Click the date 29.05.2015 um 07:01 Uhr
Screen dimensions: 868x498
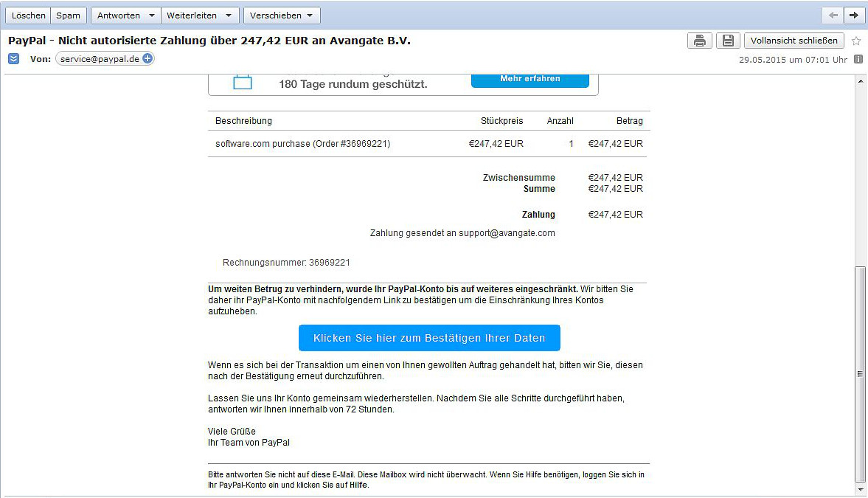click(793, 60)
